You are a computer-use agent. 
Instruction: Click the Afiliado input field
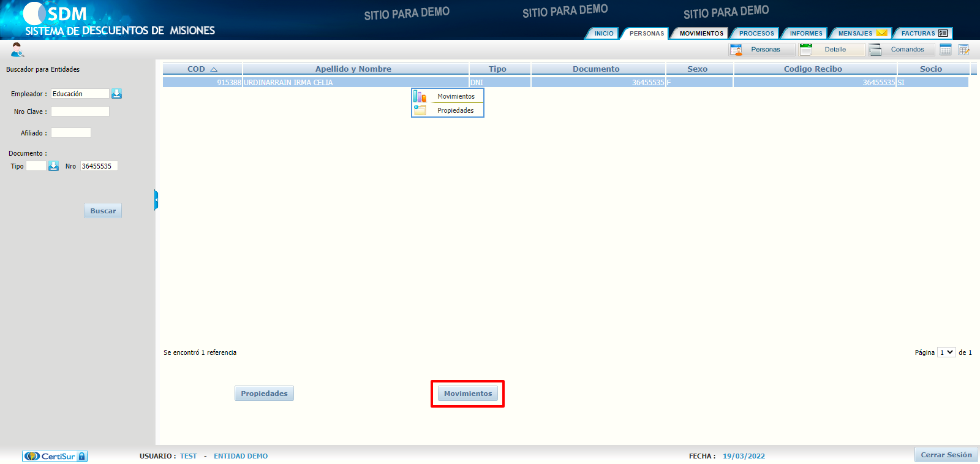pos(71,133)
